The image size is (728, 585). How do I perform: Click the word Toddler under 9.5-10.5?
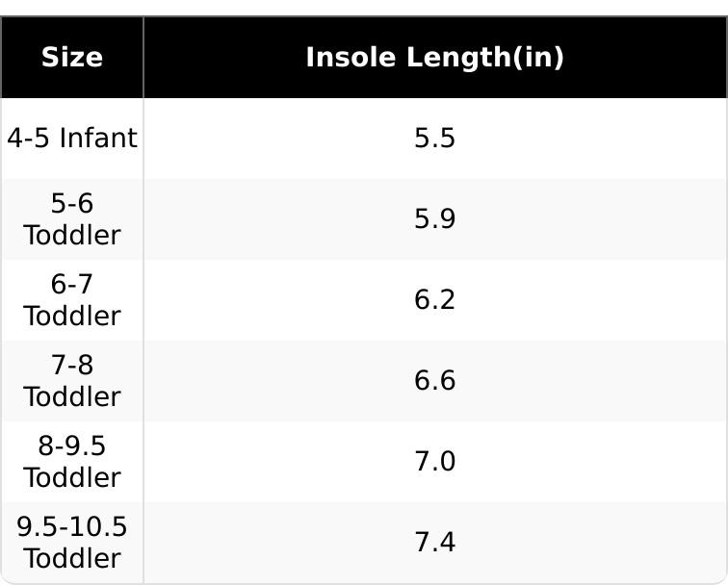tap(72, 559)
